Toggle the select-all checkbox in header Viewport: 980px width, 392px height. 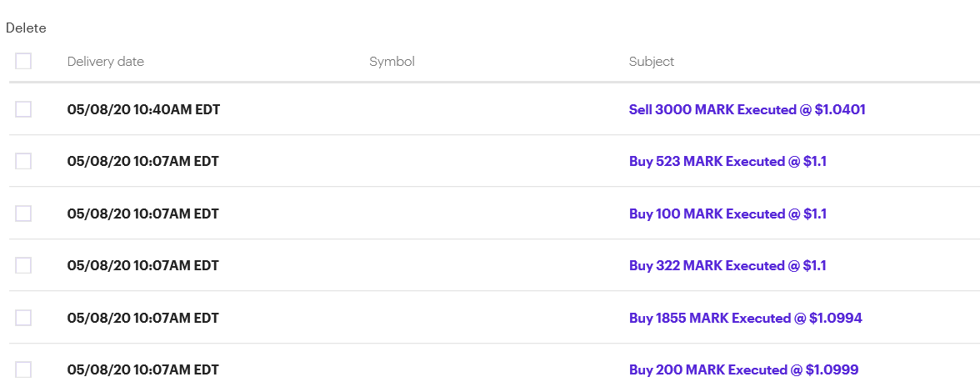pos(23,61)
